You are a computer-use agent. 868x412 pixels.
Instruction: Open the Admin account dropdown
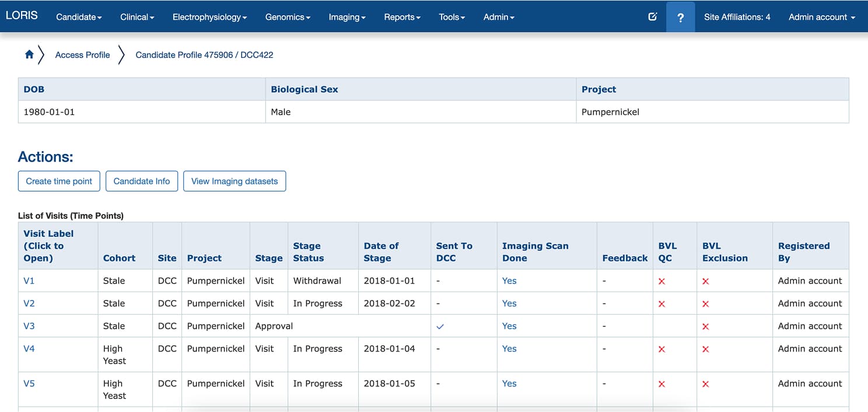coord(821,17)
